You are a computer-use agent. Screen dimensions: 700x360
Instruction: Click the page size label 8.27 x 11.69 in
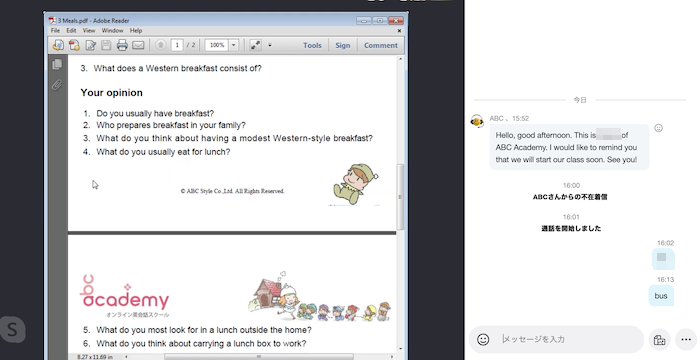pos(95,356)
